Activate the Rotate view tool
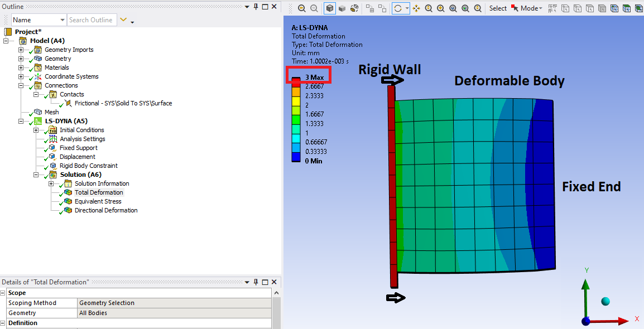Viewport: 644px width, 329px height. [x=397, y=8]
